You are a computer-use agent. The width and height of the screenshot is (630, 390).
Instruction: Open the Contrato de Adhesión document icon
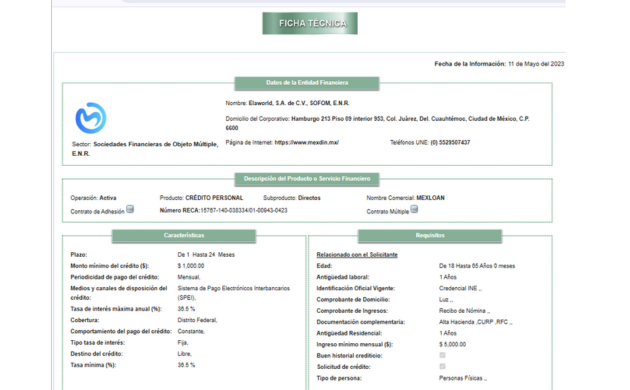click(130, 209)
